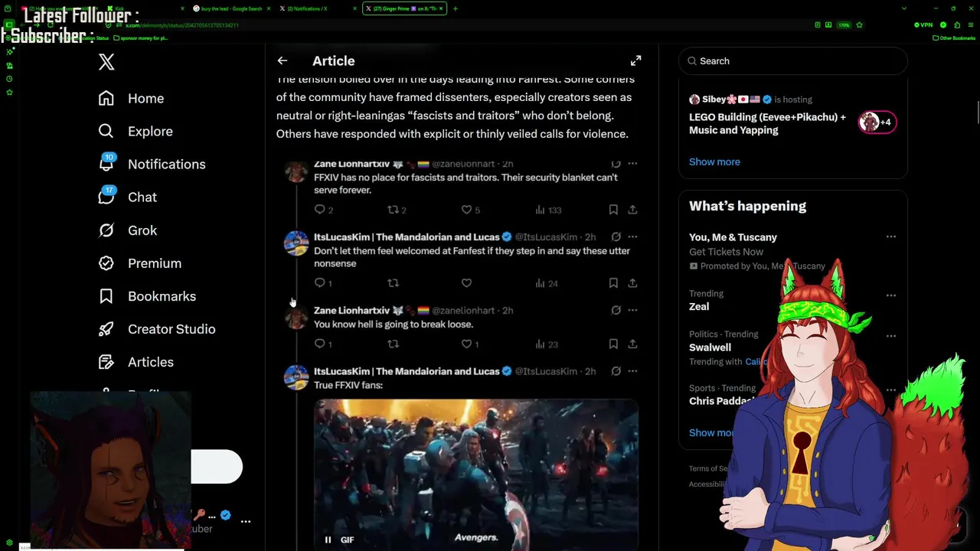This screenshot has height=551, width=980.
Task: Open Articles in the sidebar
Action: click(136, 361)
